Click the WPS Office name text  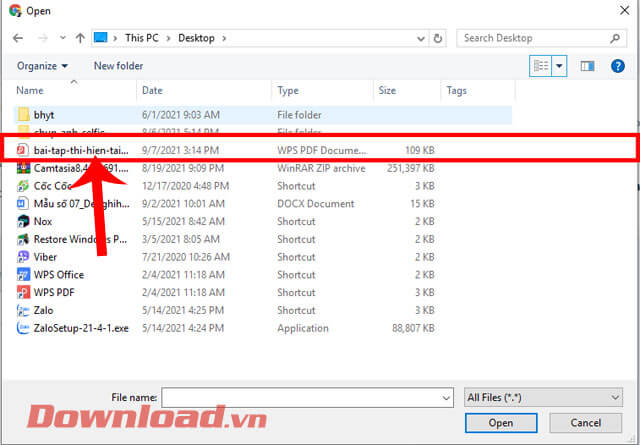(59, 275)
